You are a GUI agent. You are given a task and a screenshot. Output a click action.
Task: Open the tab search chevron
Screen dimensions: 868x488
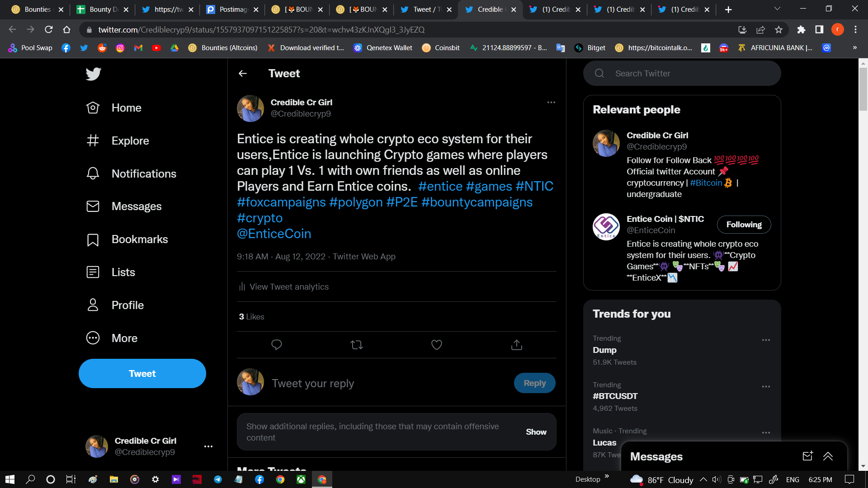(x=777, y=9)
